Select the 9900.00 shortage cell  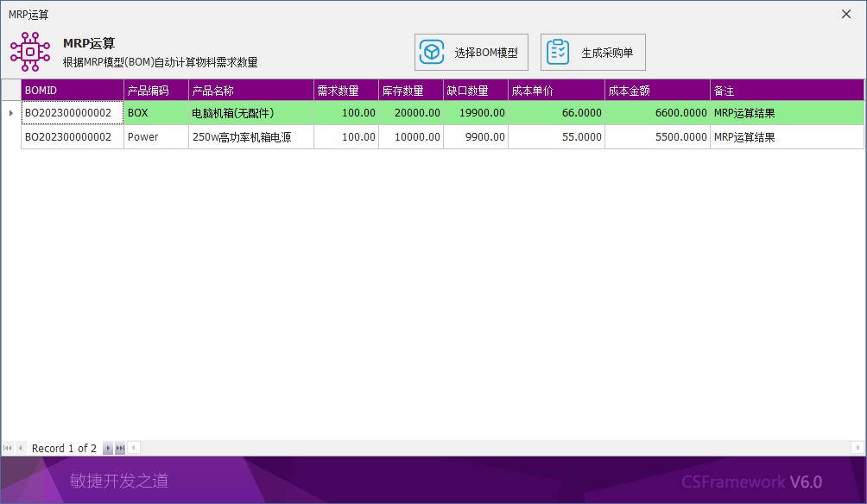tap(476, 137)
